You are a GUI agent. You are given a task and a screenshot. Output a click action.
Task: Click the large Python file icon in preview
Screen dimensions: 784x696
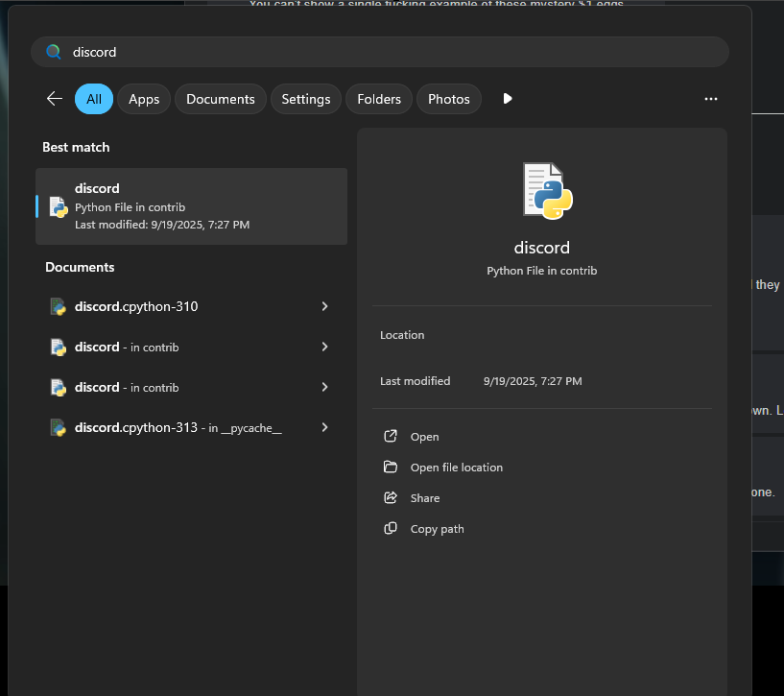click(547, 189)
